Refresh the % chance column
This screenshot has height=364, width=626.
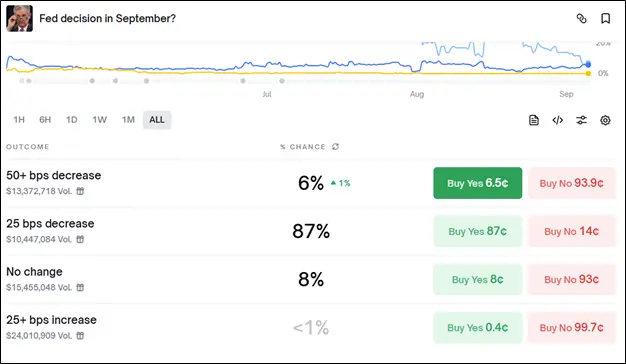(336, 146)
